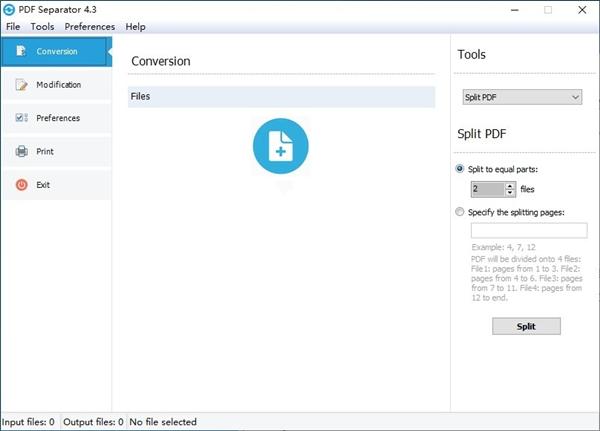
Task: Click 'Input files: 0' in status bar
Action: 28,422
